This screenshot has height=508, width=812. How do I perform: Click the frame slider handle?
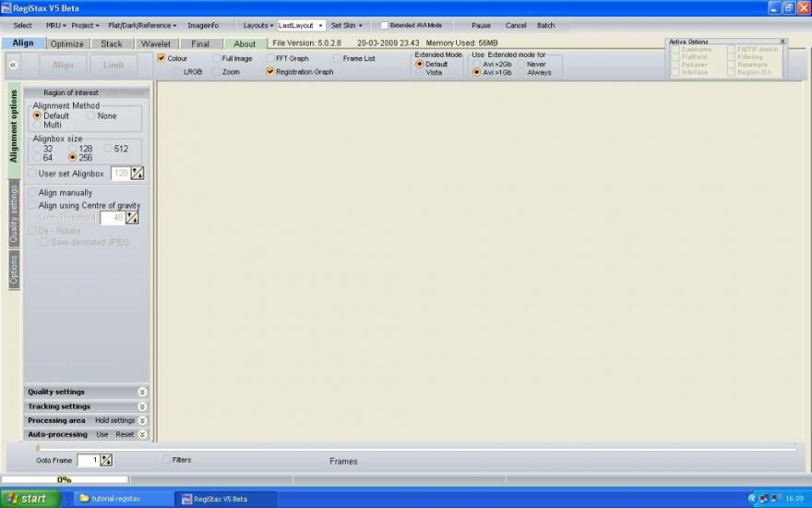pyautogui.click(x=38, y=448)
